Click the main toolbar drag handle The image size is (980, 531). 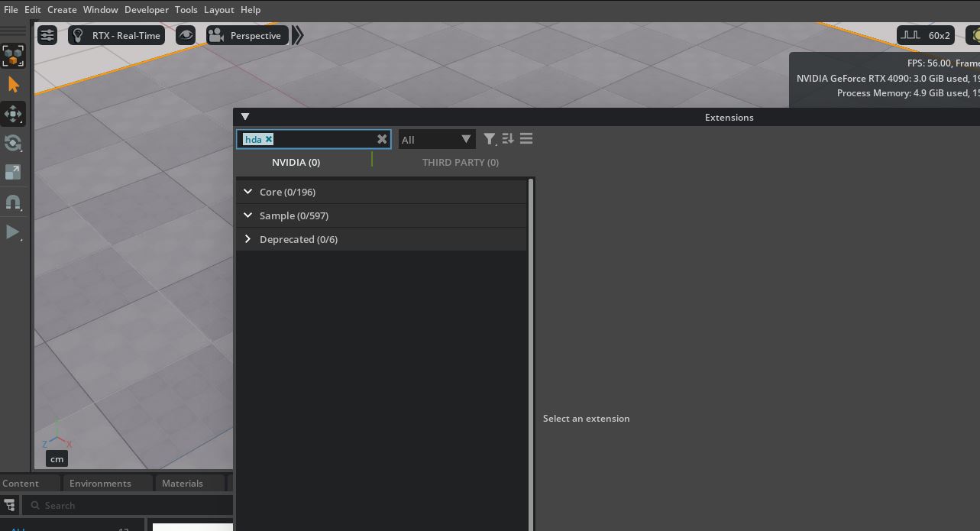[x=13, y=31]
